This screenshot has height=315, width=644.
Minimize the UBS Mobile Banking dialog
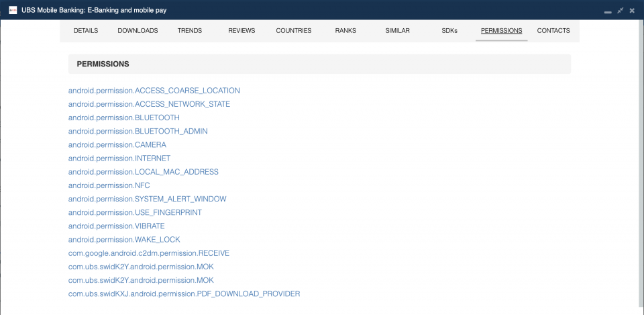tap(608, 11)
